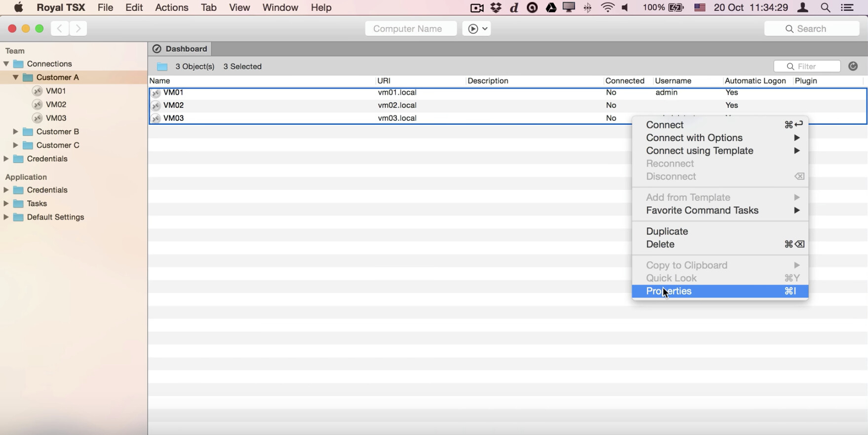This screenshot has height=435, width=868.
Task: Click the Wi-Fi icon in menu bar
Action: click(607, 7)
